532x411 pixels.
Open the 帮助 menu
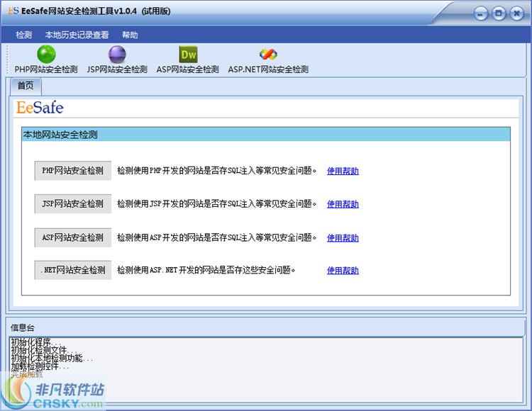tap(130, 35)
